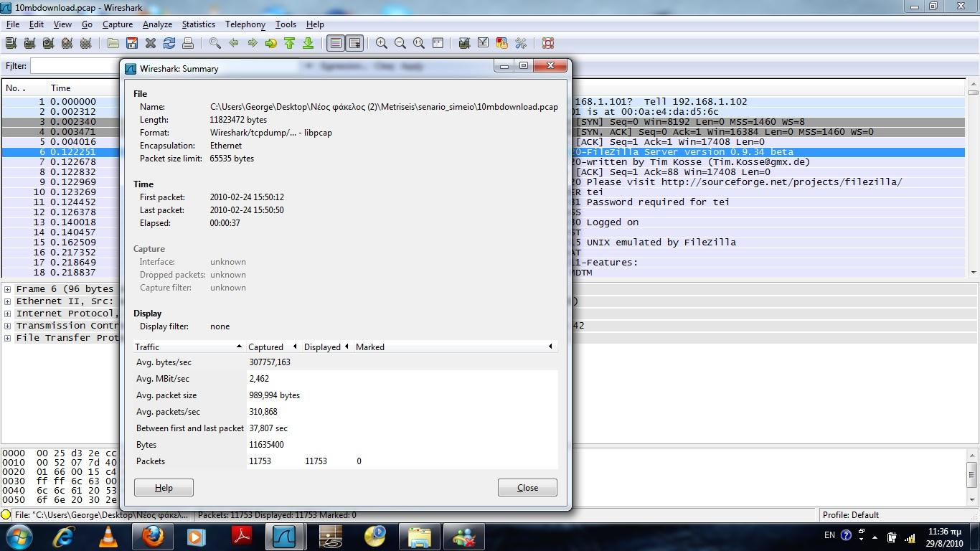The image size is (980, 551).
Task: Open preferences wrench toolbar icon
Action: pos(521,43)
